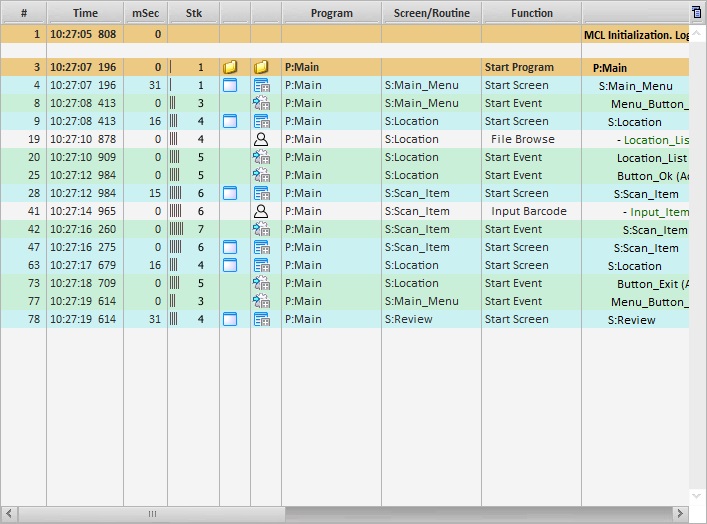This screenshot has width=707, height=524.
Task: Click the window icon in row 4
Action: (x=230, y=86)
